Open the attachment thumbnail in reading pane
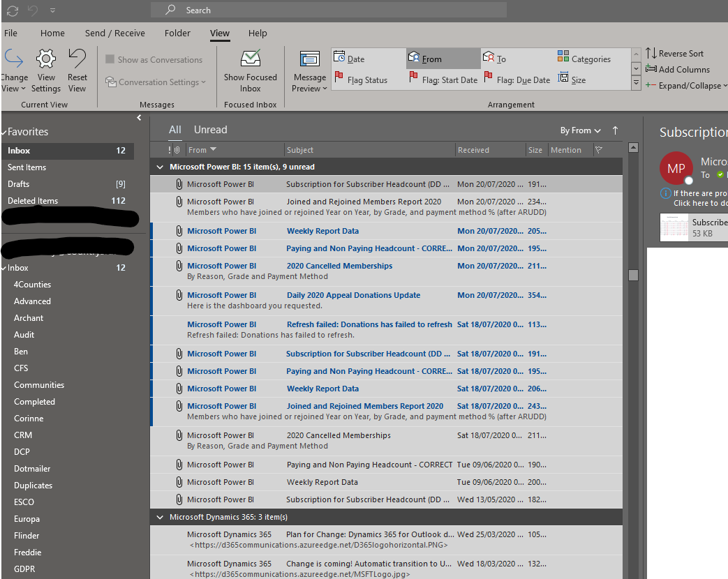The width and height of the screenshot is (728, 579). (674, 227)
